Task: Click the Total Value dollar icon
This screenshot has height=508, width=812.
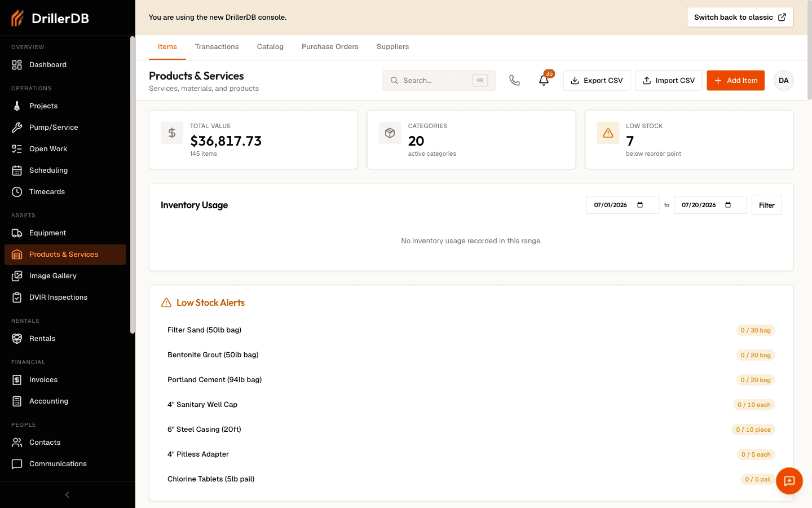Action: 172,133
